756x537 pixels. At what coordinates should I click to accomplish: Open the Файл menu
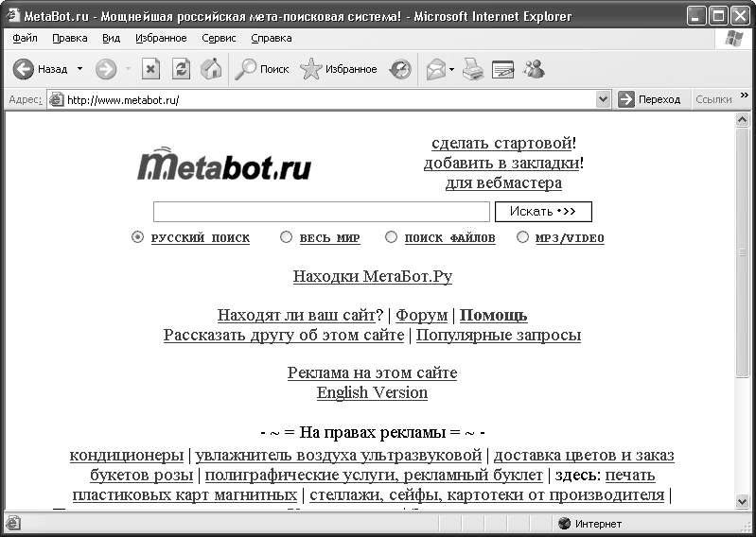pos(25,39)
